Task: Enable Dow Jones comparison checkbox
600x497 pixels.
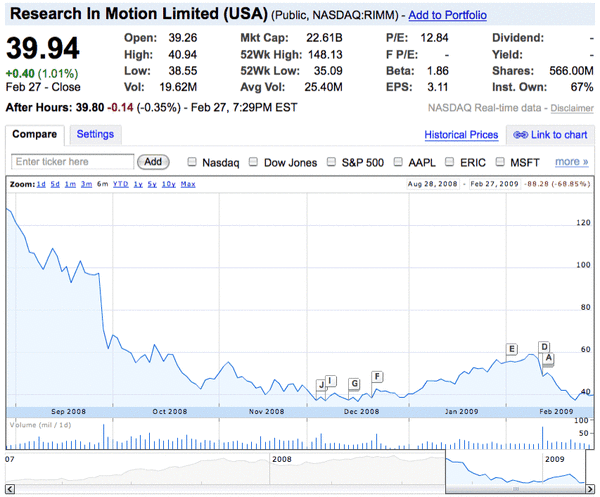Action: pos(253,162)
